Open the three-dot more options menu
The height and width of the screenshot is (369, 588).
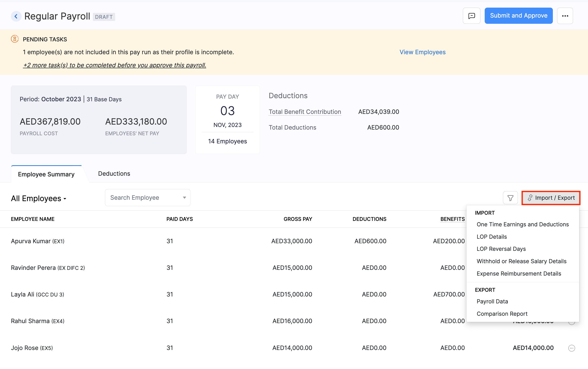pyautogui.click(x=565, y=15)
